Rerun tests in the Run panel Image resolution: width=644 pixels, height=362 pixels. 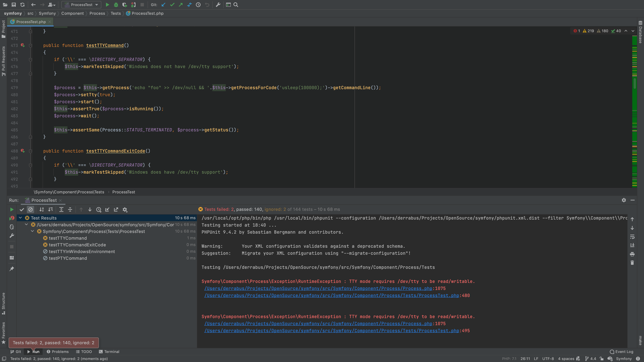[x=12, y=210]
